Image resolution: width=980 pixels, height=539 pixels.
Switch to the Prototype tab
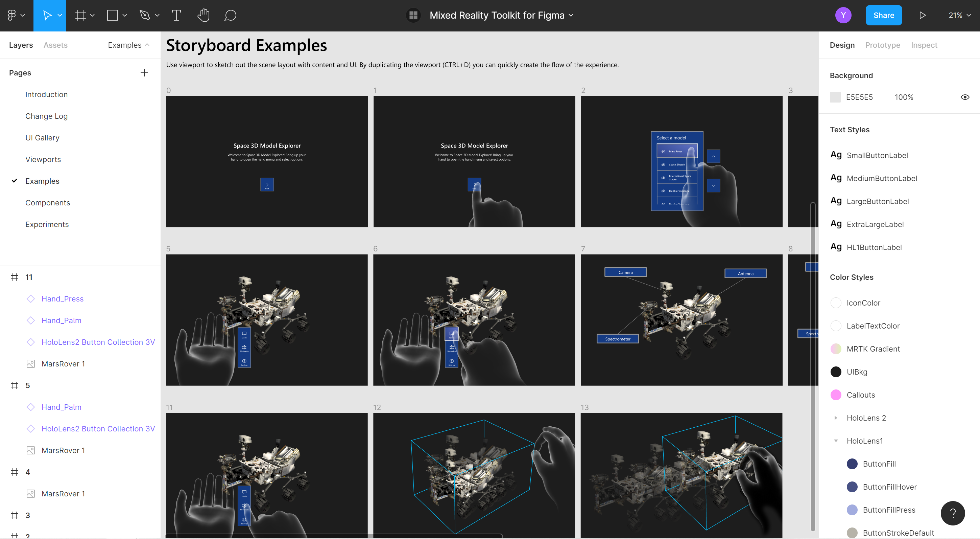click(883, 44)
